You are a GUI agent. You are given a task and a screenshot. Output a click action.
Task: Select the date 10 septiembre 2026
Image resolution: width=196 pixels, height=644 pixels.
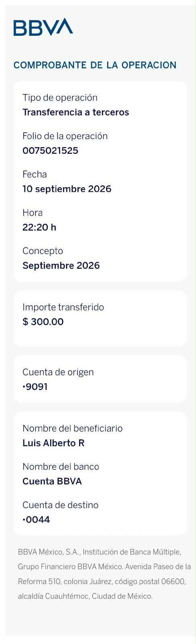[x=67, y=189]
